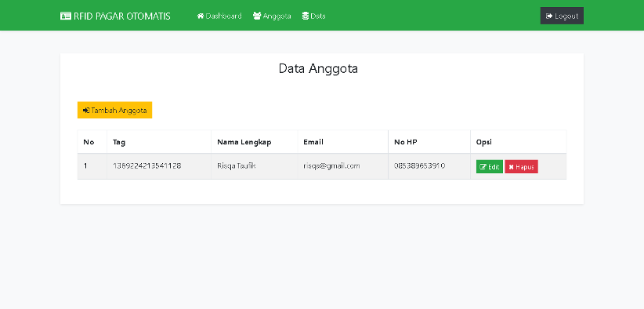Open the Data menu
Image resolution: width=644 pixels, height=309 pixels.
(314, 16)
